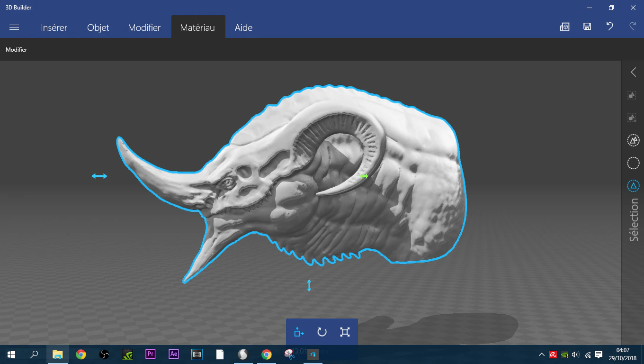Open Windows search from the taskbar
Viewport: 644px width, 364px height.
point(34,354)
